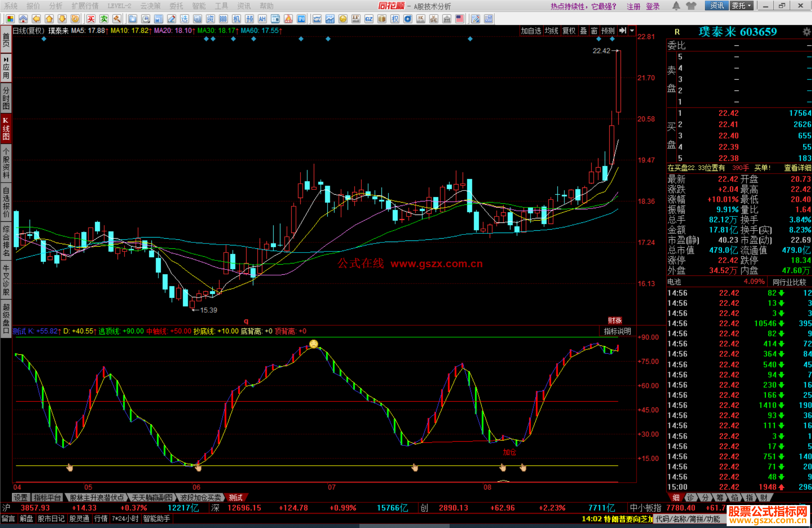This screenshot has width=812, height=528.
Task: Click the home icon in toolbar
Action: coord(23,19)
